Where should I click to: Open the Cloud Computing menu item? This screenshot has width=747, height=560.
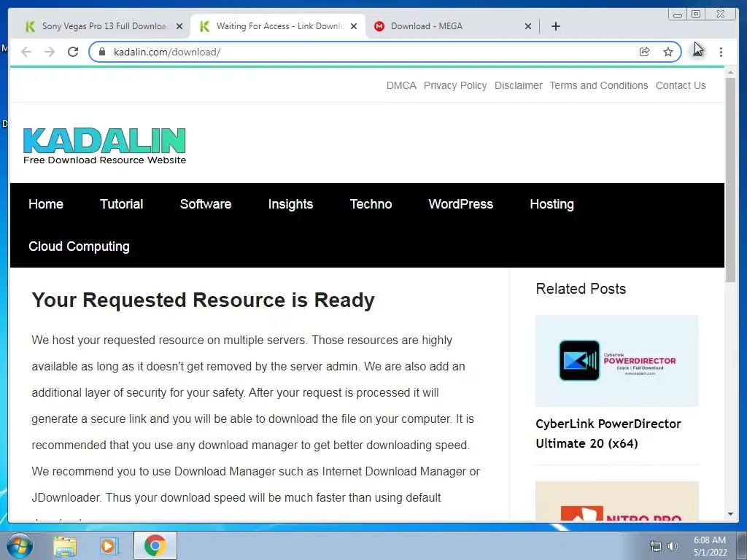point(79,246)
